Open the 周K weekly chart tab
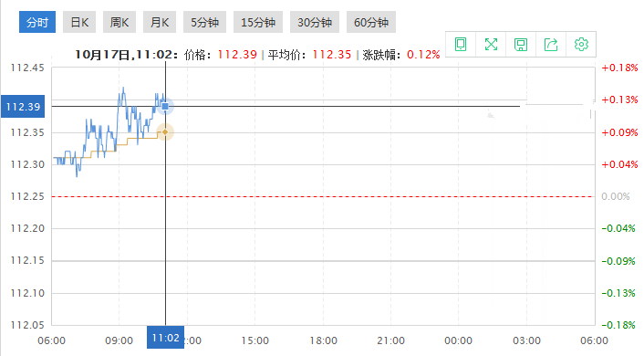Viewport: 644px width, 356px height. 119,22
